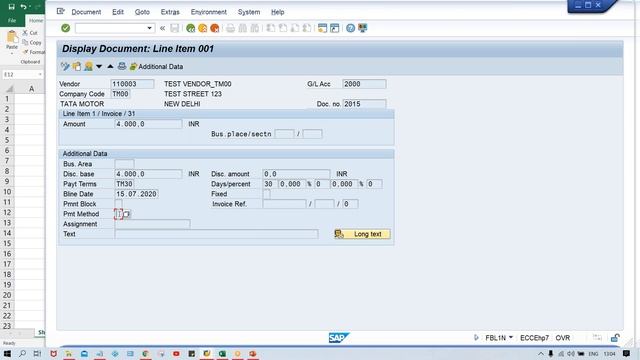The height and width of the screenshot is (360, 640).
Task: Click the Doc. no field 2015
Action: [x=364, y=104]
